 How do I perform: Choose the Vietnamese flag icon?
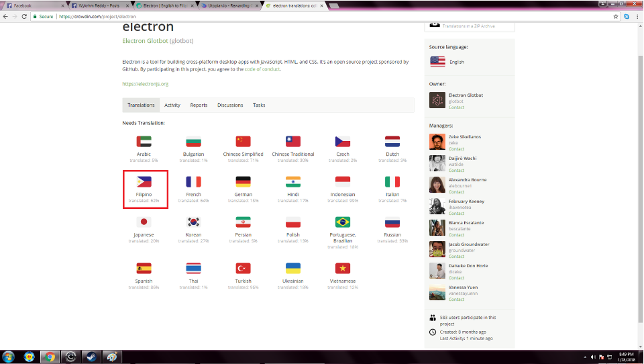coord(343,269)
